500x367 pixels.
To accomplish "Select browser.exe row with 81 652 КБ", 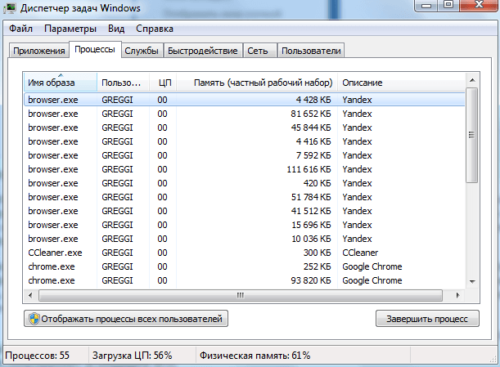I will tap(245, 114).
